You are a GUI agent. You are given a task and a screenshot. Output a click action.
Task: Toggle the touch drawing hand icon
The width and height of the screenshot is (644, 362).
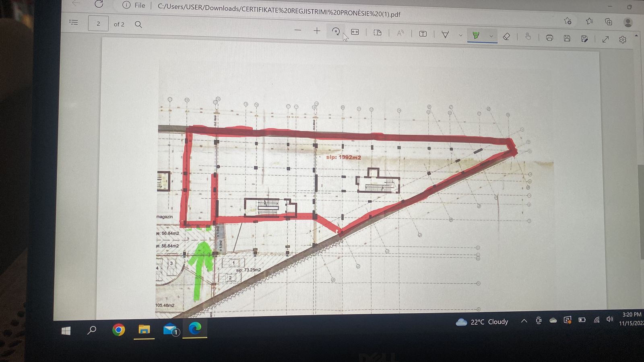tap(528, 37)
